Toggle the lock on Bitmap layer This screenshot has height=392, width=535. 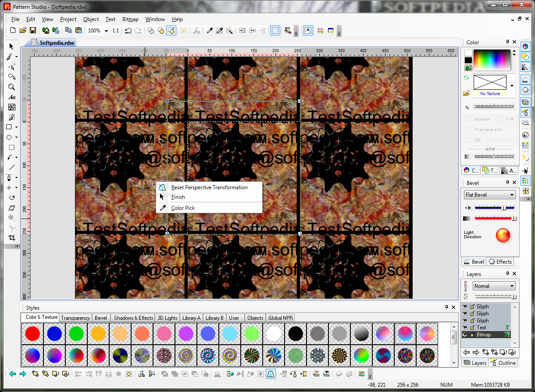(472, 335)
